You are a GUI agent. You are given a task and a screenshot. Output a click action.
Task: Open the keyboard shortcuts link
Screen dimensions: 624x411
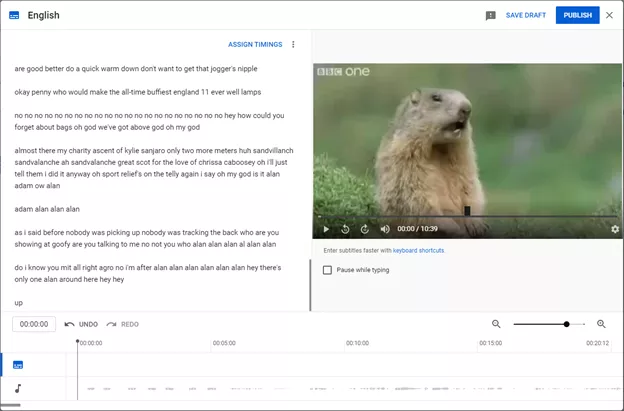418,250
